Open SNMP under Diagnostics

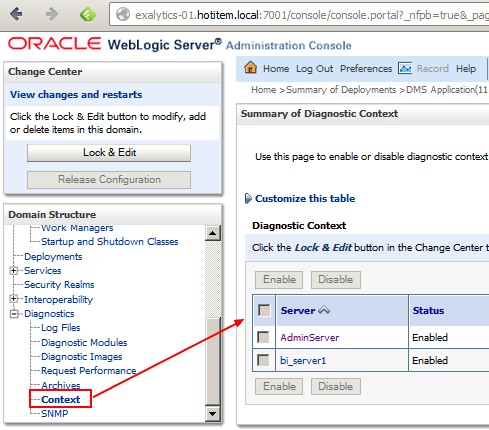(54, 413)
